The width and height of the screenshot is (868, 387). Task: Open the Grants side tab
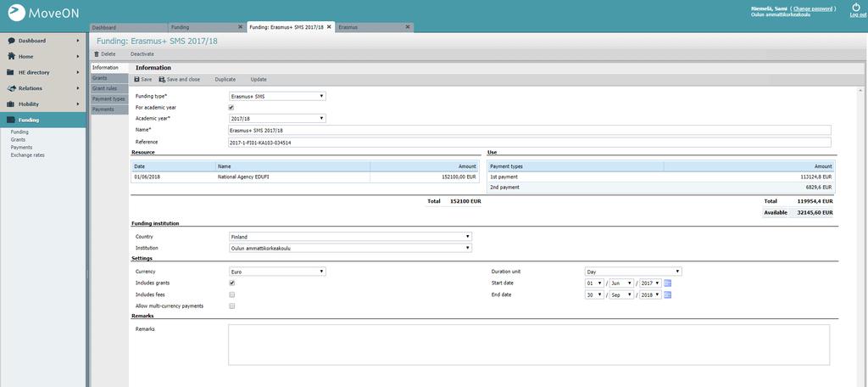(x=109, y=77)
